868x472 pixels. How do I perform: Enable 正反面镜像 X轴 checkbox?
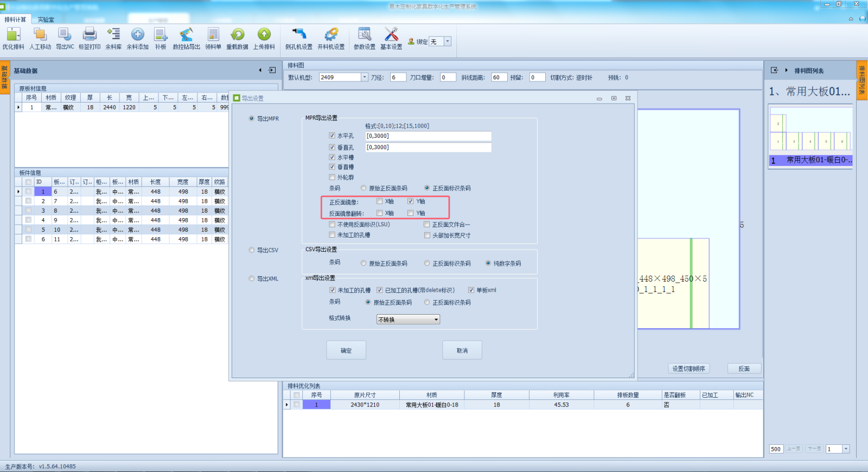(380, 201)
